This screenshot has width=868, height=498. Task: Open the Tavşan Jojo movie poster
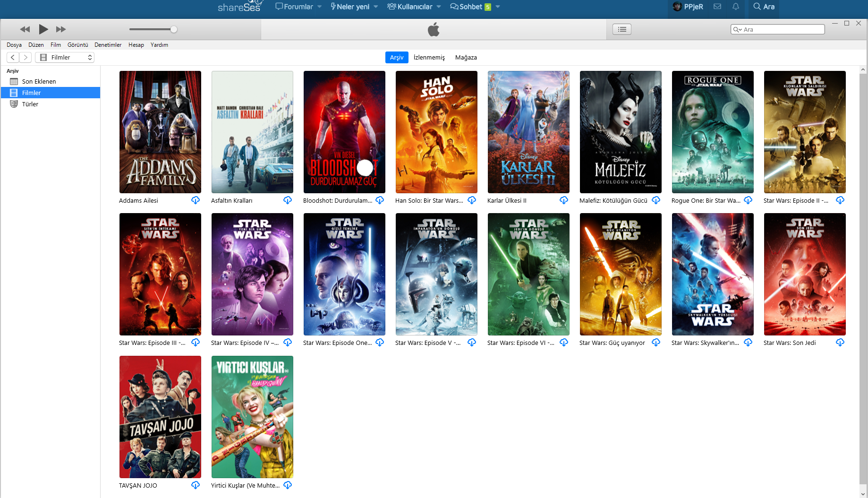point(160,417)
